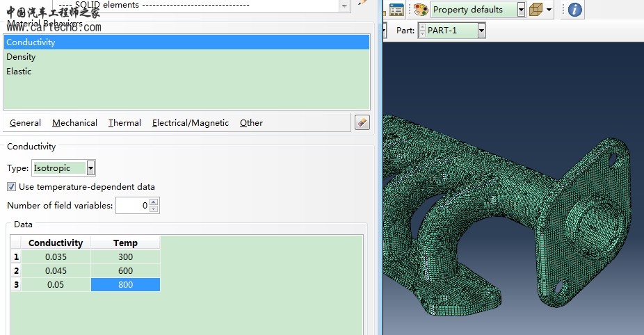Click the Temp column header
This screenshot has height=335, width=644.
pos(125,243)
